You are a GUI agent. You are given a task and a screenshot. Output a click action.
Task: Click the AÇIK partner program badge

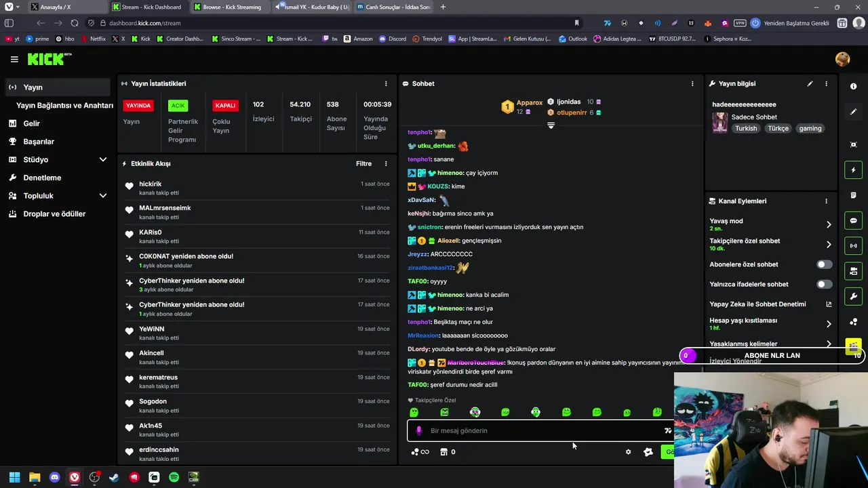[178, 105]
